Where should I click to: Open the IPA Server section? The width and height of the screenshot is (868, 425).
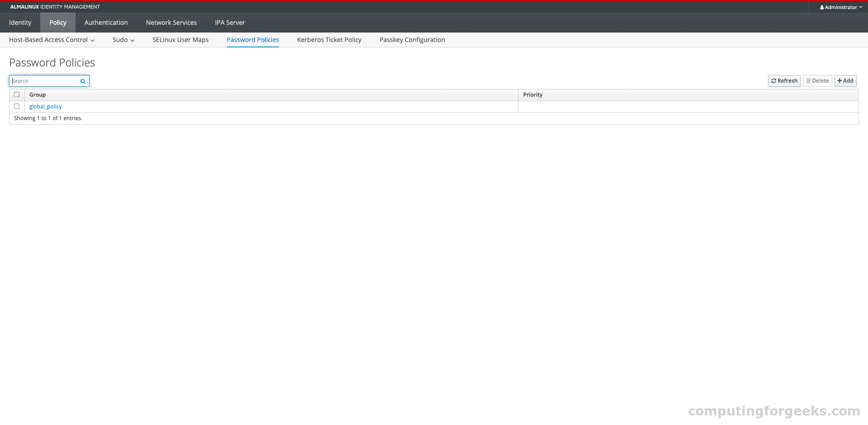click(230, 22)
